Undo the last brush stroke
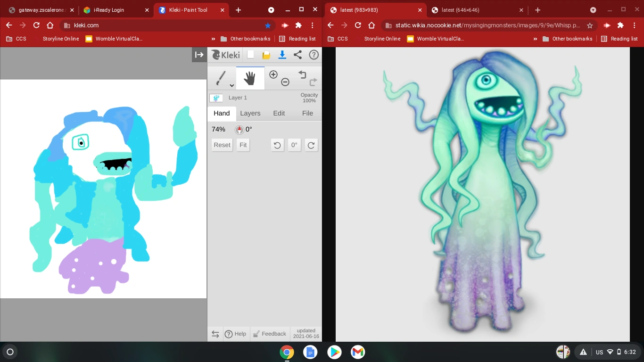This screenshot has width=644, height=362. pos(302,74)
